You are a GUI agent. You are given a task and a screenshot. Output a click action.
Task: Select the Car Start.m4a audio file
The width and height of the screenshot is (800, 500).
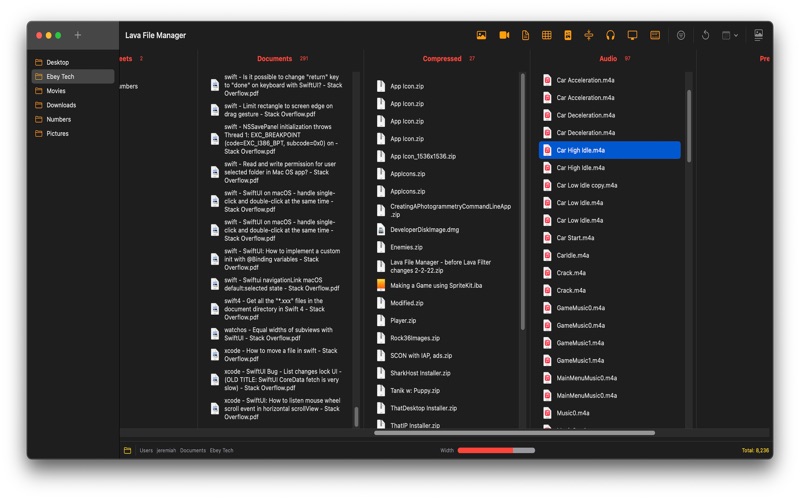pos(575,238)
